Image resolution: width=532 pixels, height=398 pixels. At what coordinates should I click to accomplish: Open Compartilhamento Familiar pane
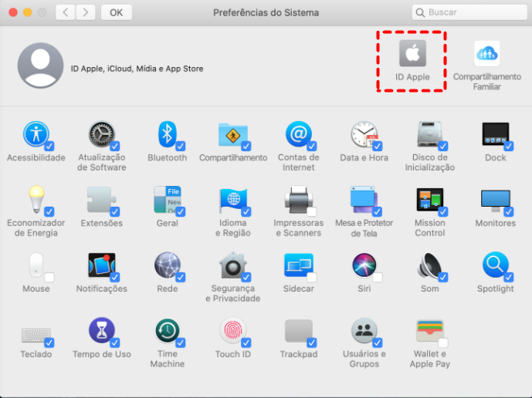click(487, 53)
